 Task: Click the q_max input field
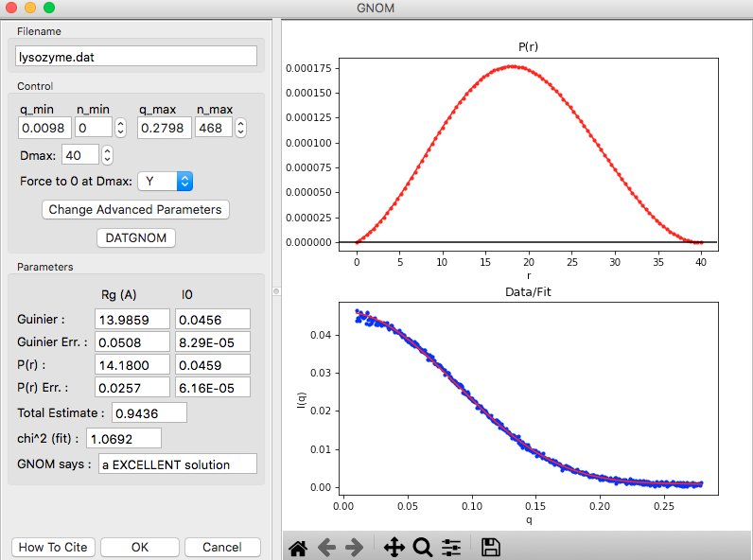click(x=165, y=128)
